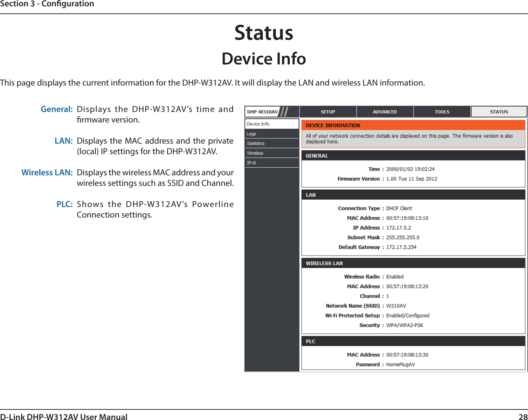
Task: Click the Wireless Radio Enabled value
Action: [x=395, y=277]
